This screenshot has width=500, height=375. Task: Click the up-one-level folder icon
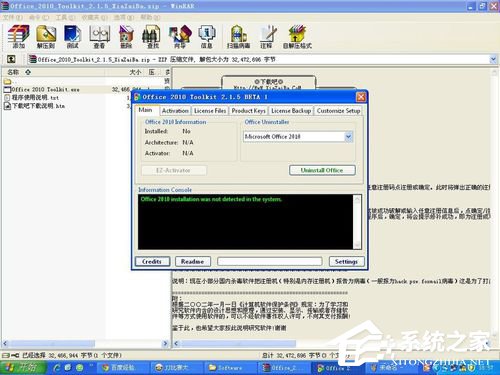click(11, 59)
